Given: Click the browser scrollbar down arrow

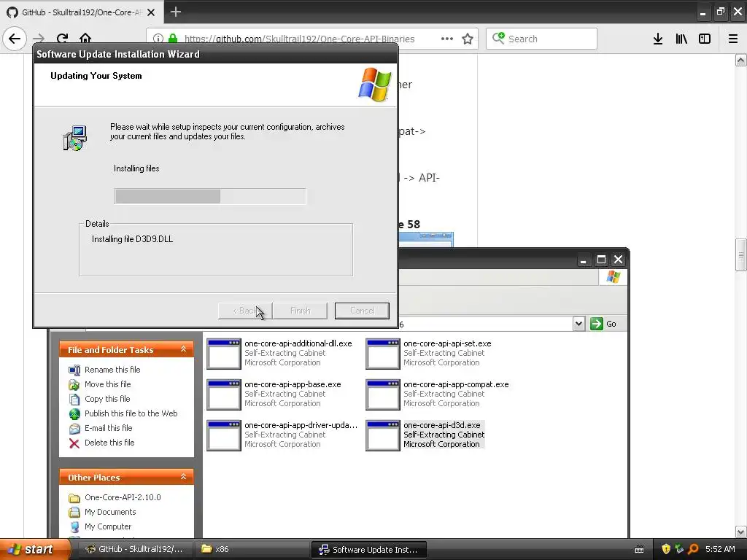Looking at the screenshot, I should [741, 532].
